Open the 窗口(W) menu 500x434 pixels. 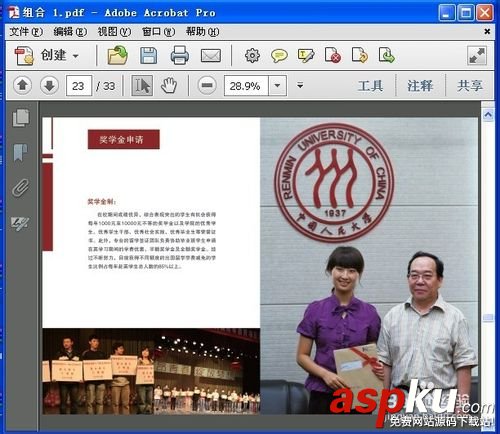(x=158, y=32)
